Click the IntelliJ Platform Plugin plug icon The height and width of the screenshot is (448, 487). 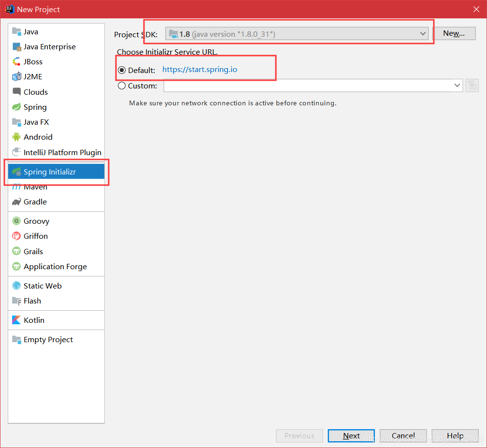[16, 152]
